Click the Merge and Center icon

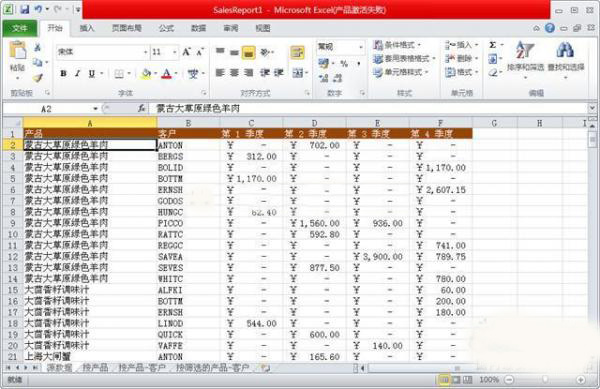[x=298, y=73]
